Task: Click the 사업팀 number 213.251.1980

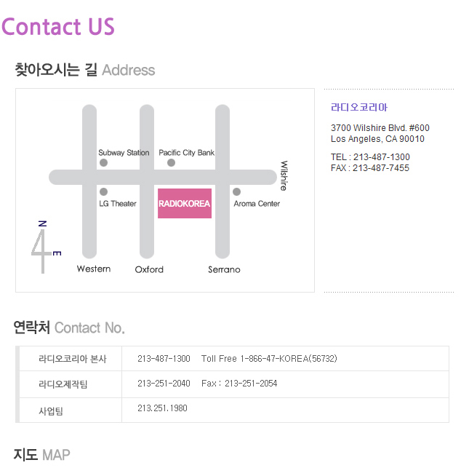Action: tap(162, 408)
